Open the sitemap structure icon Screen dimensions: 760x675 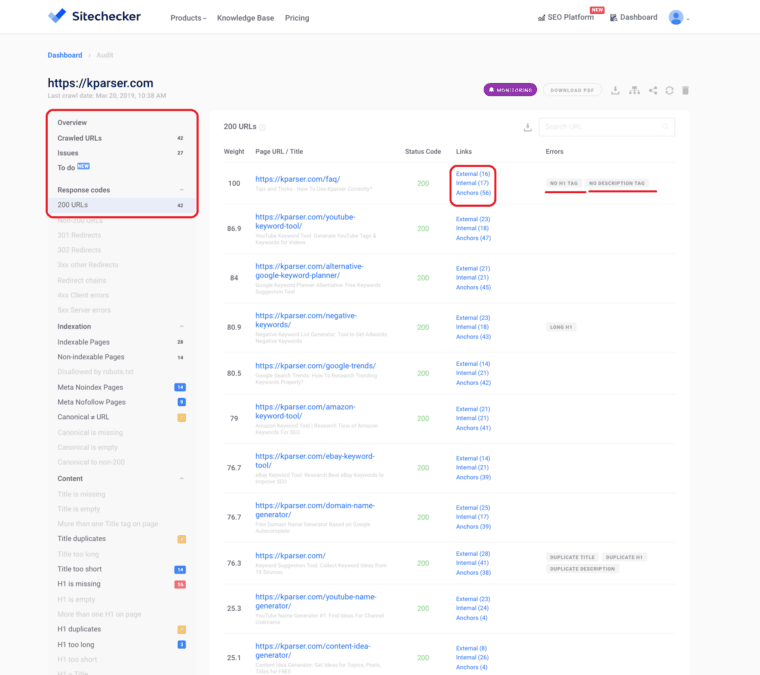point(634,90)
